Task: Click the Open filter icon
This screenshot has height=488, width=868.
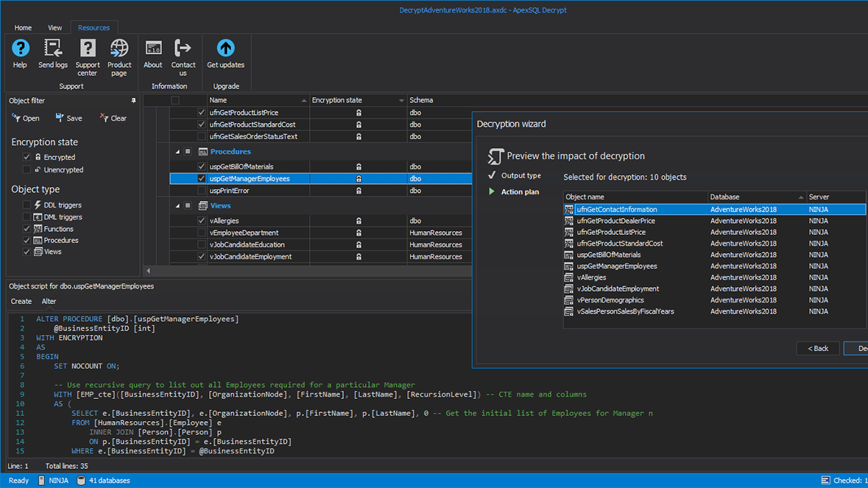Action: coord(16,118)
